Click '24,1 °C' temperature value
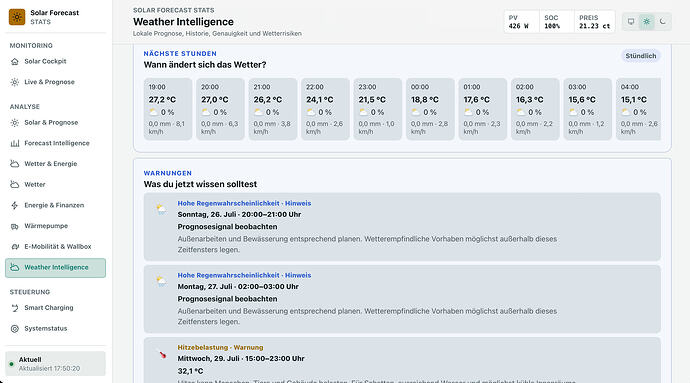Image resolution: width=690 pixels, height=383 pixels. coord(320,100)
